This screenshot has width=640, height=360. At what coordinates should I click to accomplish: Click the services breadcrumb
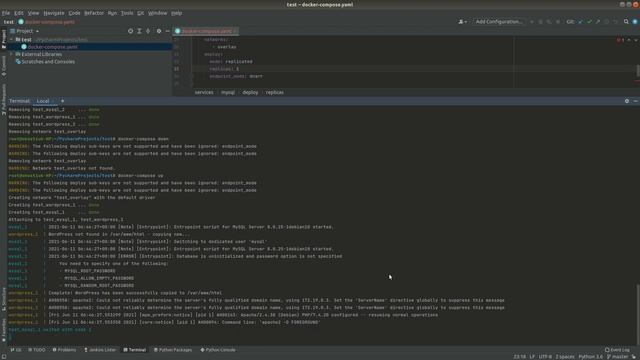tap(204, 92)
